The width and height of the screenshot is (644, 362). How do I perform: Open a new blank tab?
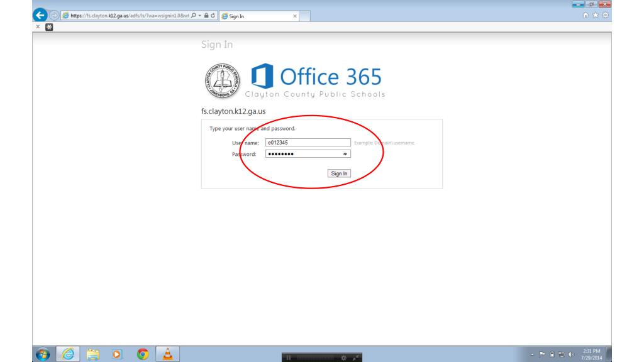click(304, 16)
